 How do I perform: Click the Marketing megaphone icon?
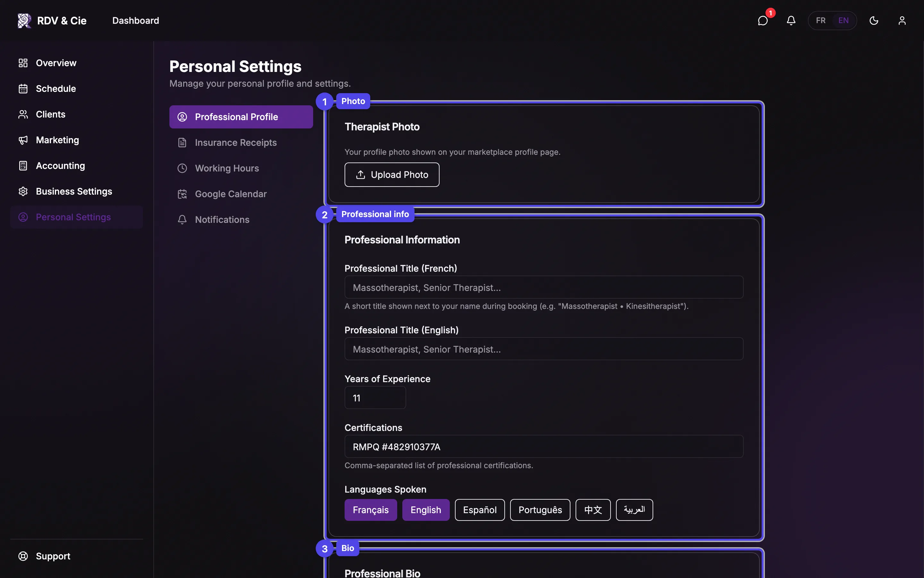(x=23, y=140)
